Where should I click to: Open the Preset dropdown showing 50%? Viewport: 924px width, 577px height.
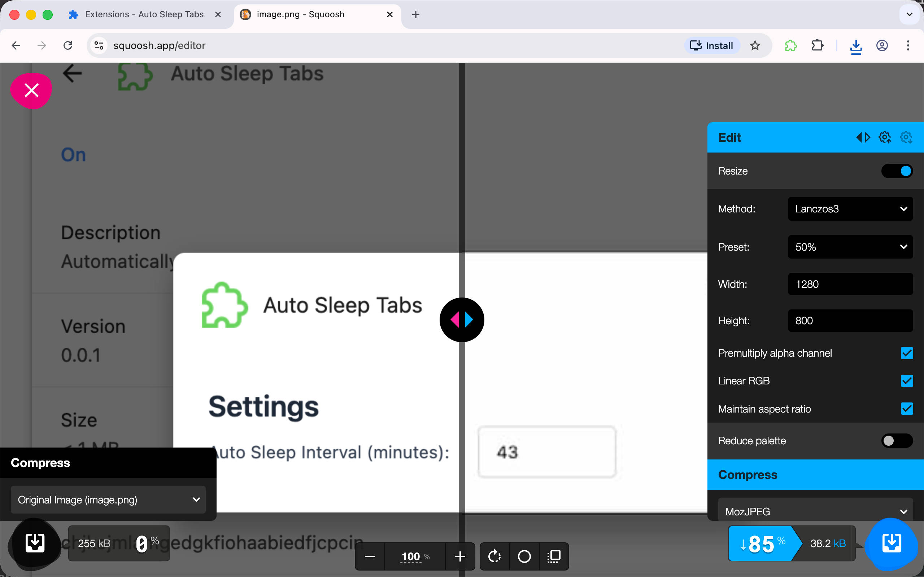pyautogui.click(x=850, y=247)
